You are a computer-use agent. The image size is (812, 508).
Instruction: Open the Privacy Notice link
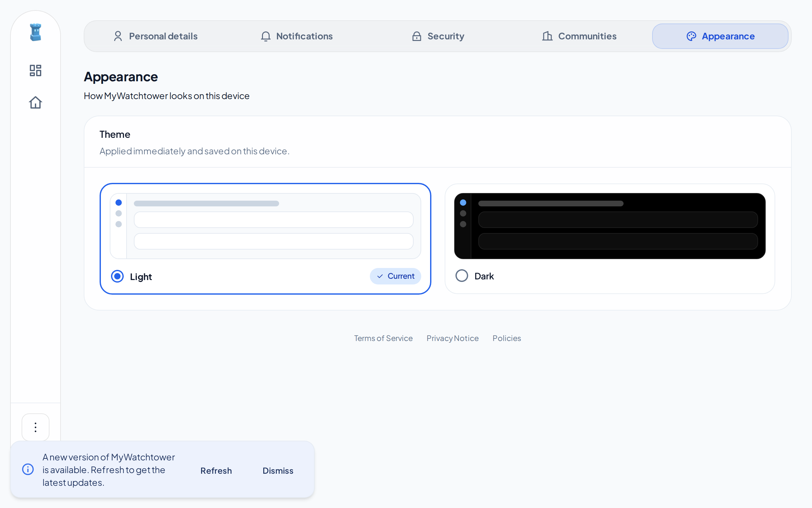[452, 338]
